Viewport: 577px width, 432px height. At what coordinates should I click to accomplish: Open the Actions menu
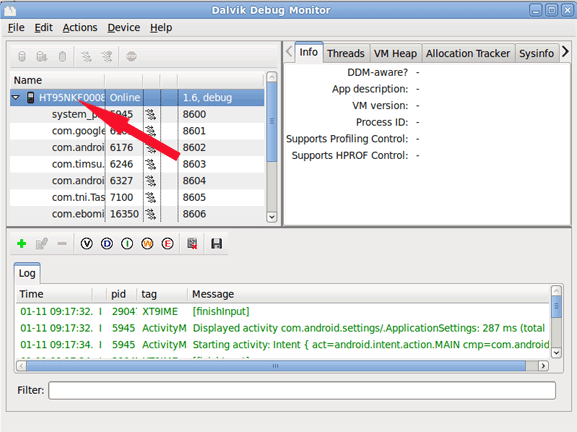tap(80, 28)
